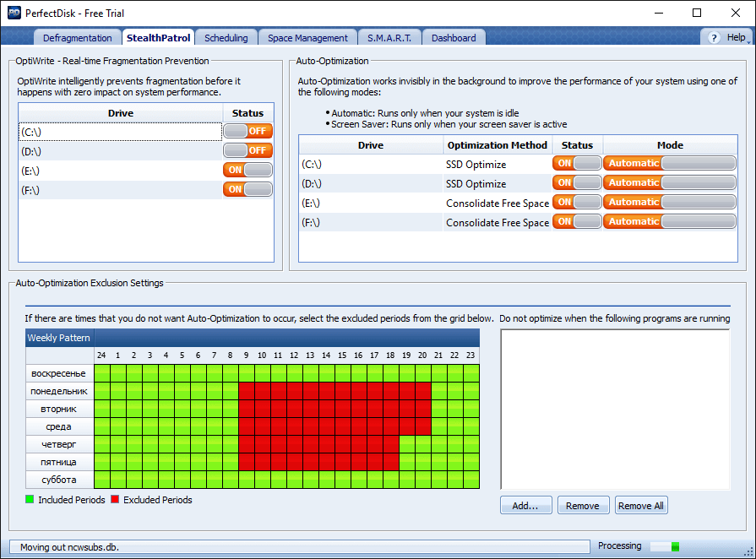Click hour 23 column header
The image size is (756, 559).
coord(470,355)
